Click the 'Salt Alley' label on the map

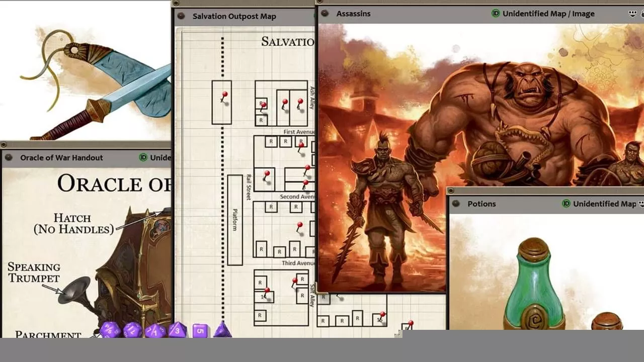[312, 296]
